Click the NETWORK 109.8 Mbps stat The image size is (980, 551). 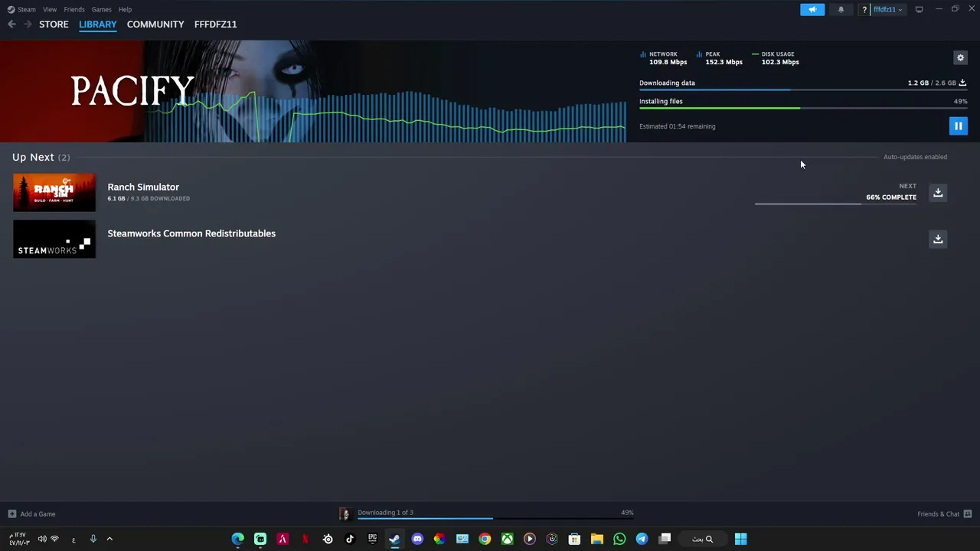(x=664, y=58)
